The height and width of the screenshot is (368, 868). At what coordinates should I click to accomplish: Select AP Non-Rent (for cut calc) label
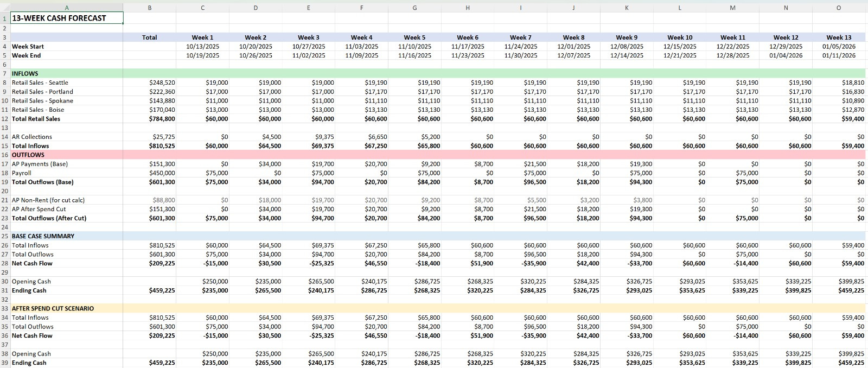click(67, 200)
